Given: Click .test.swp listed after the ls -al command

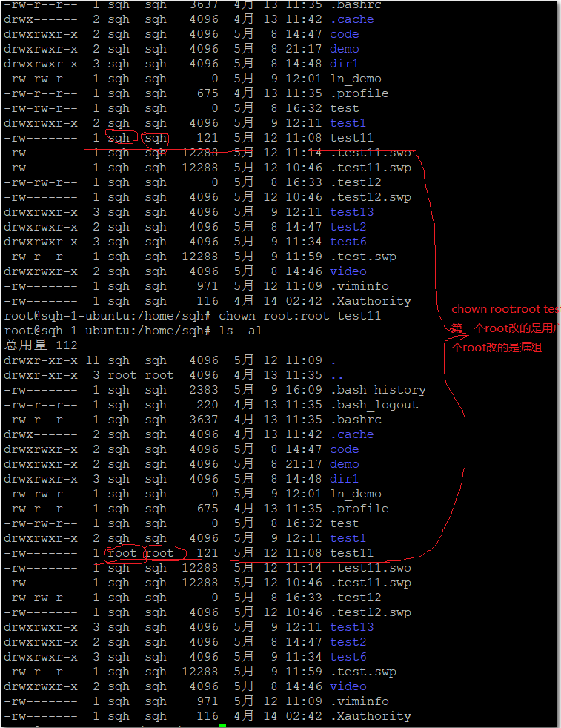Looking at the screenshot, I should [x=363, y=672].
